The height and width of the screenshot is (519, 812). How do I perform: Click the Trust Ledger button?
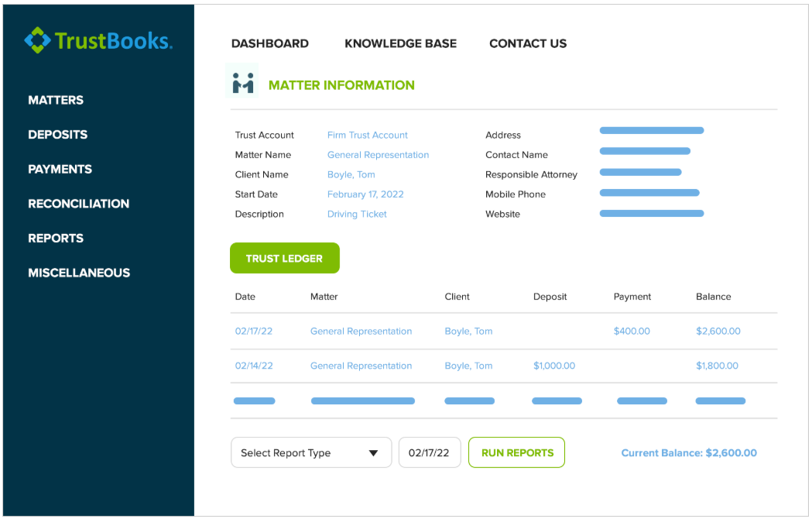click(x=284, y=258)
